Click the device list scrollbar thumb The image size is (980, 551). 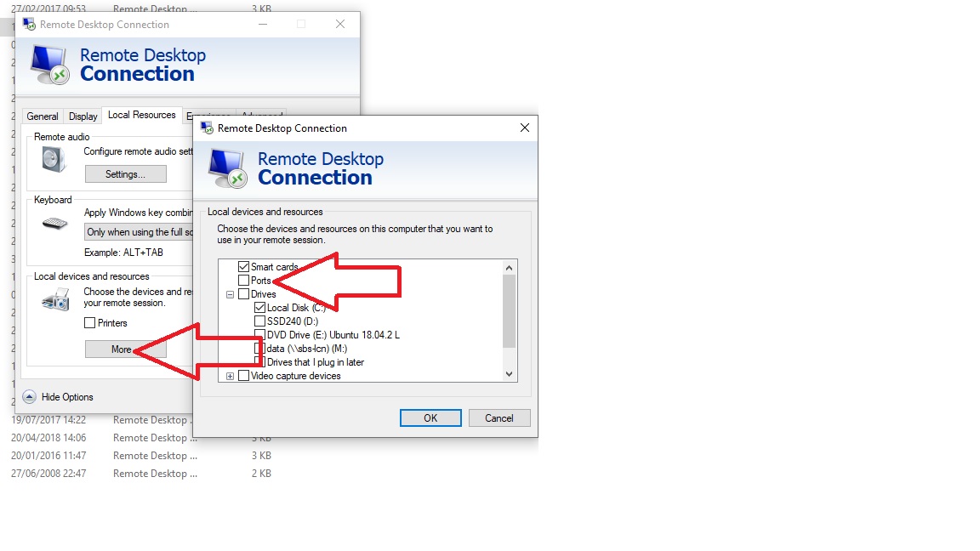tap(509, 310)
